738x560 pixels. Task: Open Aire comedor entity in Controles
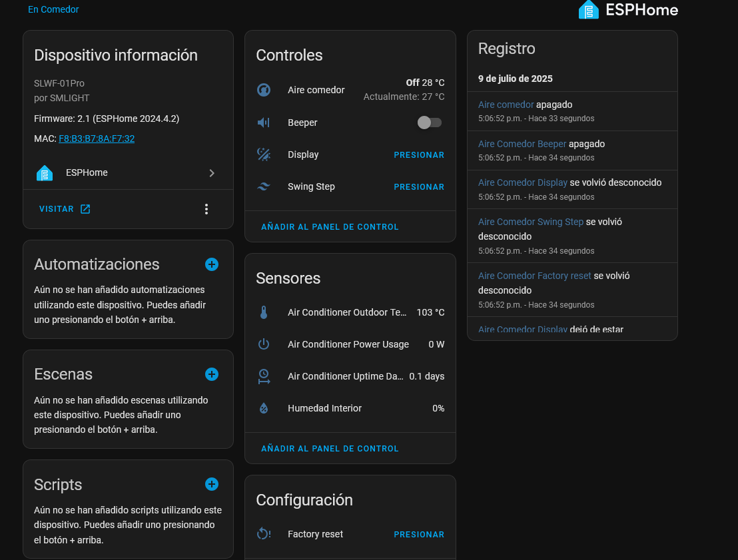(x=316, y=90)
